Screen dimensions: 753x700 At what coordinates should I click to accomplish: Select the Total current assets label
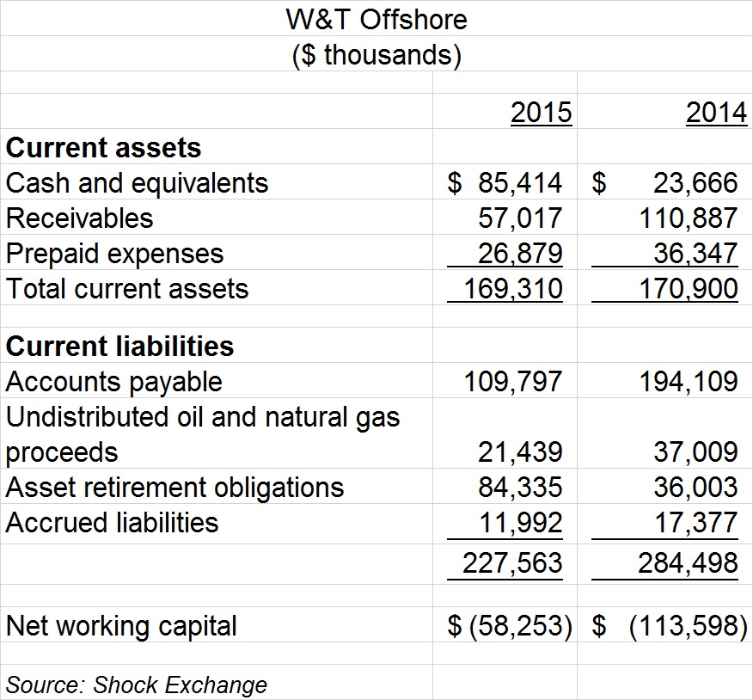(x=126, y=289)
